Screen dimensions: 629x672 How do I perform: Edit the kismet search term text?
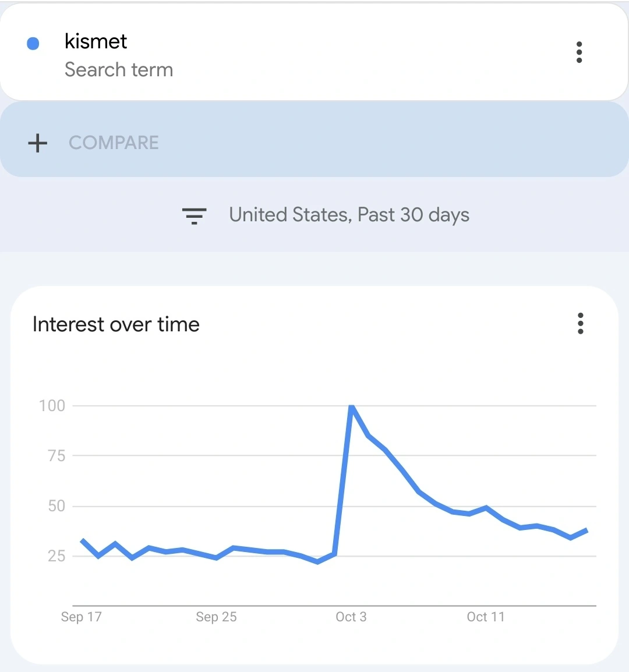point(96,41)
